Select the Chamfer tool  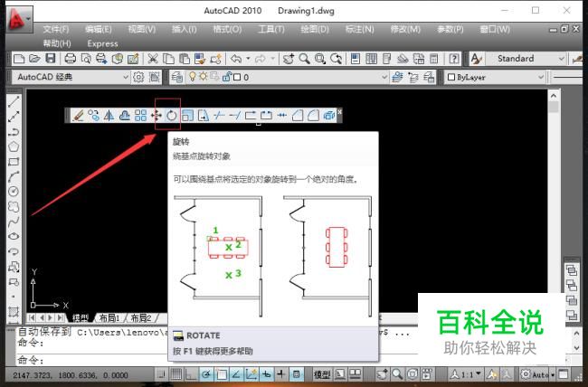click(298, 116)
